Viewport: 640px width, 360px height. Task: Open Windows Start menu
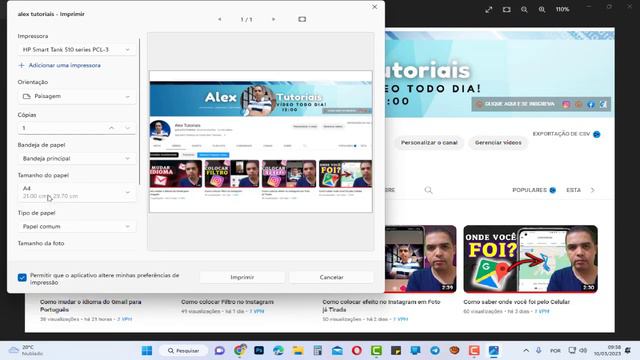click(147, 351)
